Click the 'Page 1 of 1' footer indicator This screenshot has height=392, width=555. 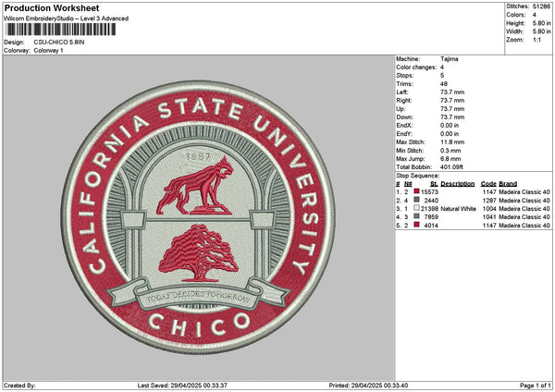click(x=536, y=386)
